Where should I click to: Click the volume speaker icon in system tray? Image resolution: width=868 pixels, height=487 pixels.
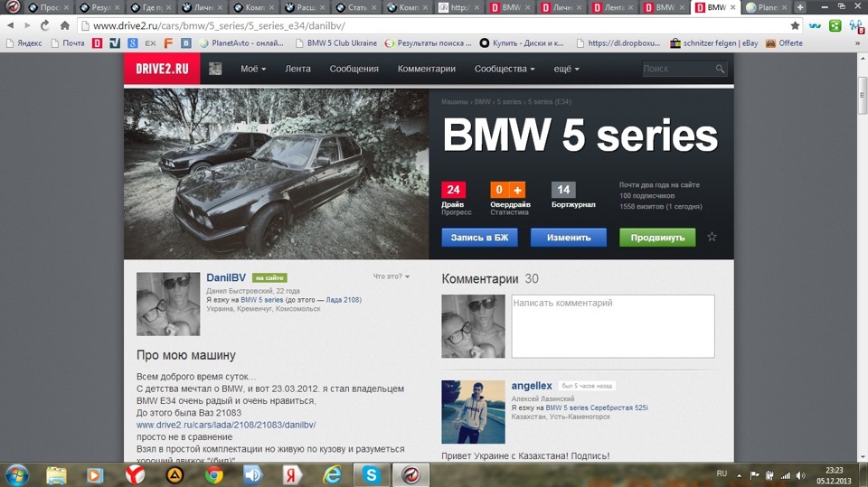point(800,475)
